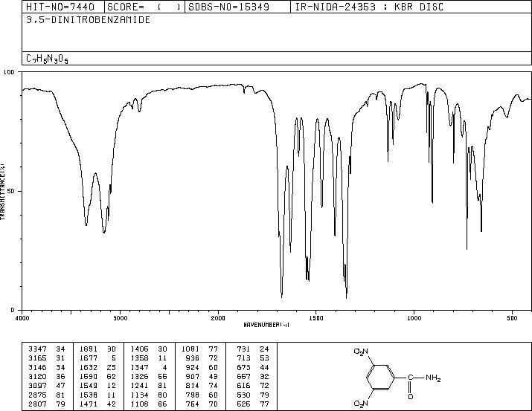Select the IR-NIDA-24353 : KBR DISC label
The height and width of the screenshot is (411, 532).
pyautogui.click(x=370, y=7)
